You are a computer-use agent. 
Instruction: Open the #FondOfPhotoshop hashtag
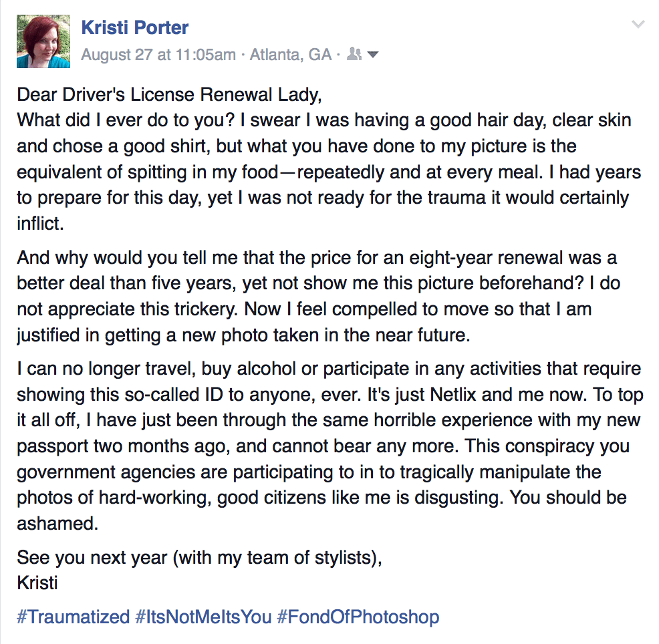tap(358, 616)
